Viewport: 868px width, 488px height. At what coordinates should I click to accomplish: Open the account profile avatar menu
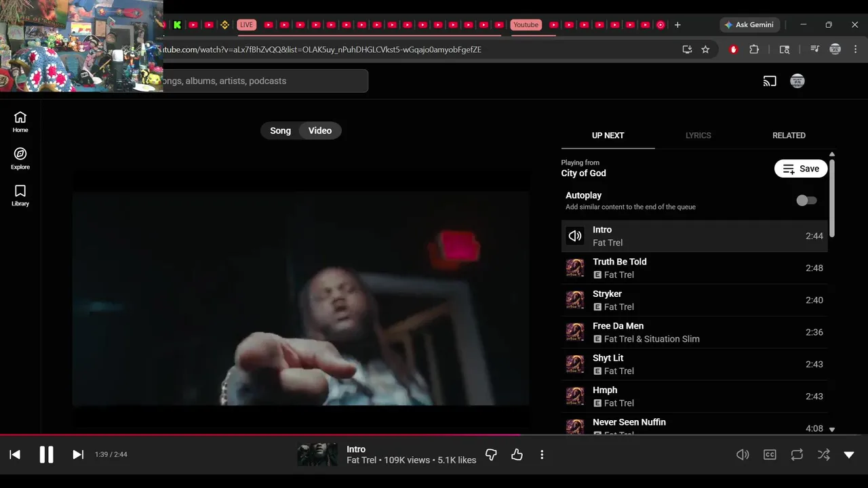pyautogui.click(x=797, y=81)
